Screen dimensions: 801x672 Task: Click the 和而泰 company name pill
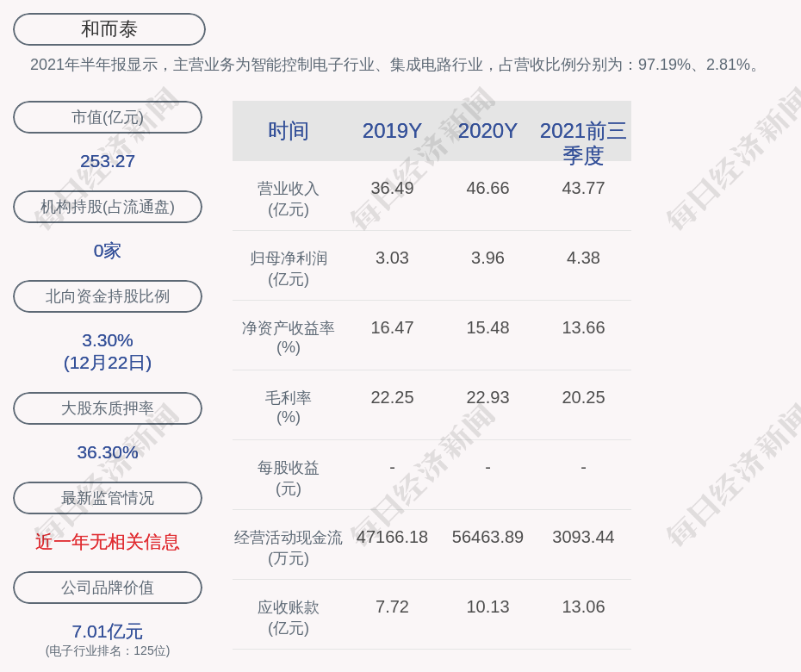(x=109, y=29)
